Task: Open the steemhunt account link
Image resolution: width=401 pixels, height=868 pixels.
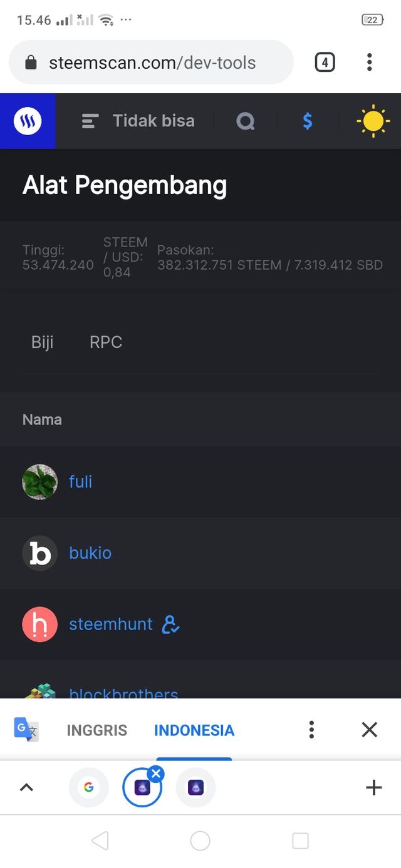Action: pos(111,624)
